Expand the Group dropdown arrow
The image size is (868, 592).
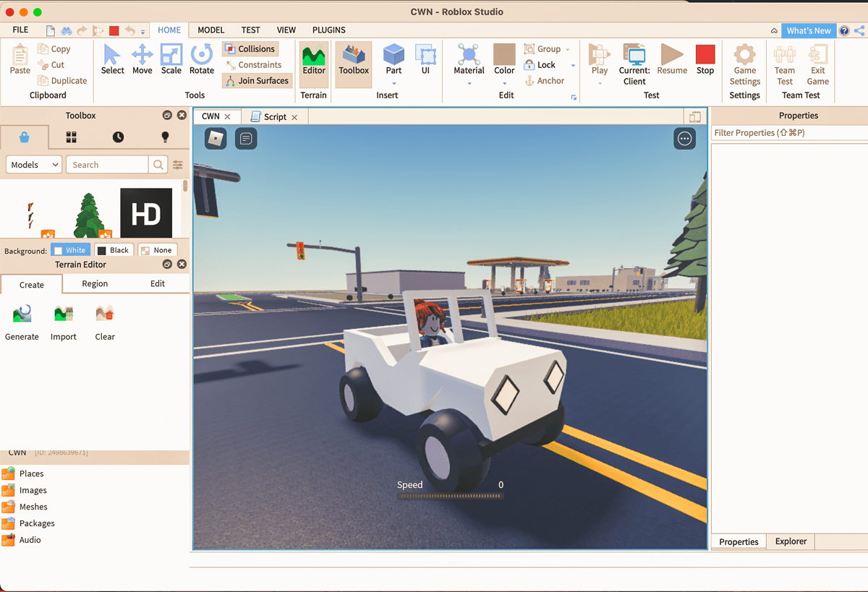[567, 50]
